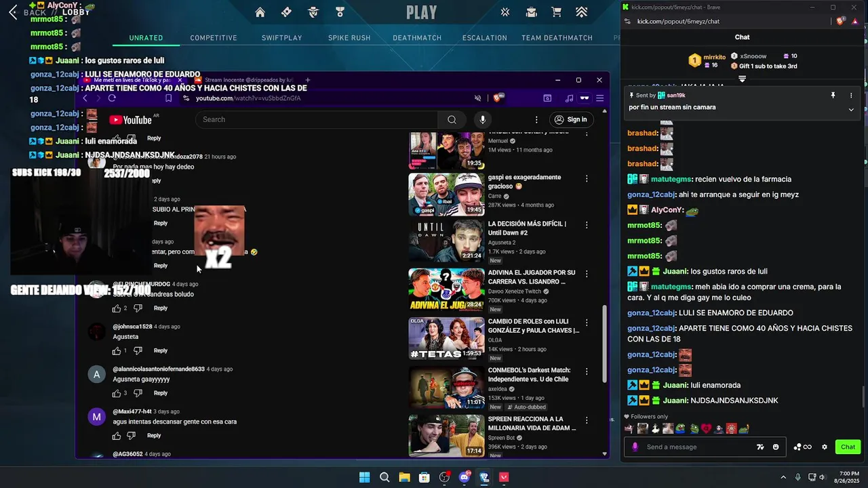Reload the YouTube page in Brave
868x488 pixels.
click(x=112, y=98)
